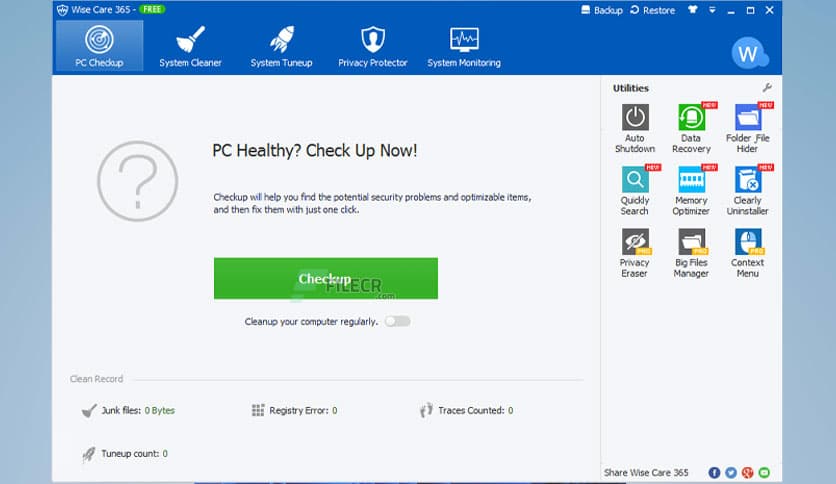836x484 pixels.
Task: Open the System Tuneup tab
Action: click(282, 46)
